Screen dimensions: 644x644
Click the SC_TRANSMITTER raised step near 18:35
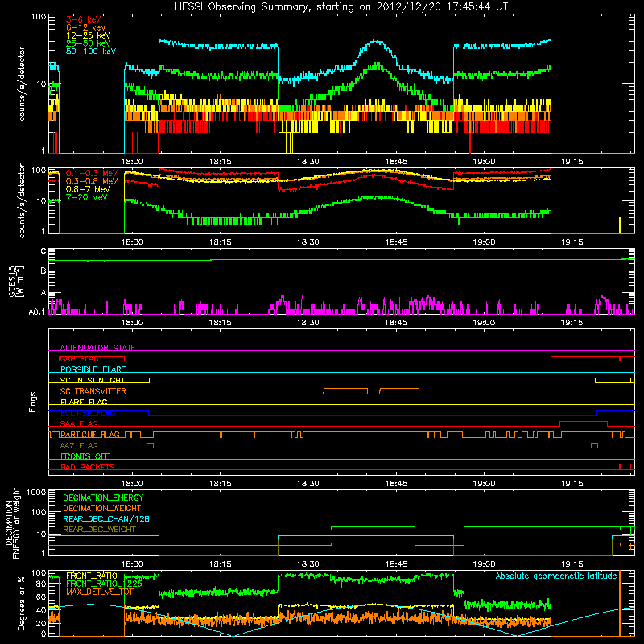[345, 389]
